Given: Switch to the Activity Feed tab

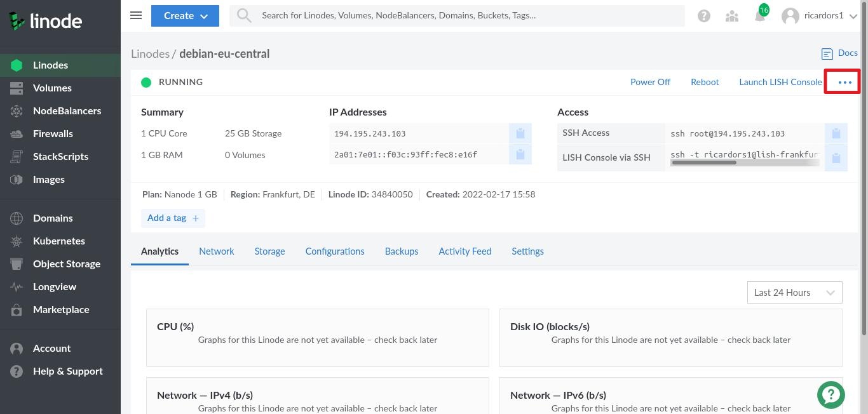Looking at the screenshot, I should tap(465, 251).
